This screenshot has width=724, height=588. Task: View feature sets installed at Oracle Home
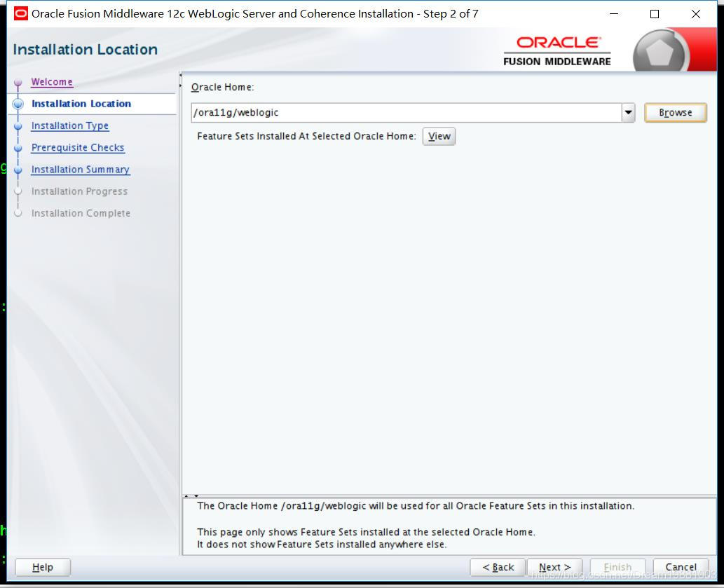(x=439, y=136)
